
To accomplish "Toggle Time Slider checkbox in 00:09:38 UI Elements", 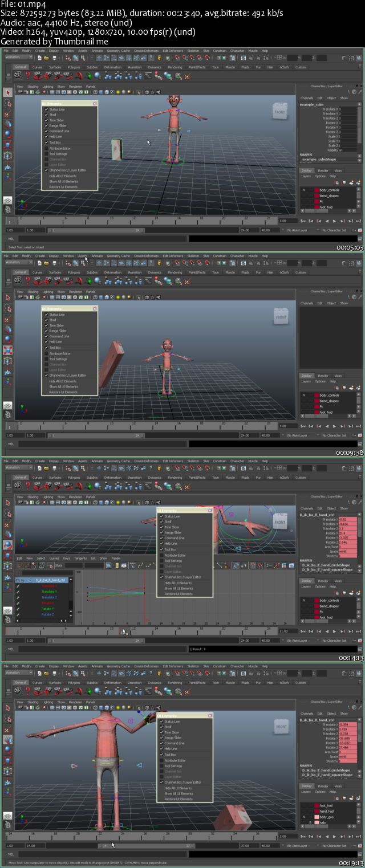I will click(46, 325).
